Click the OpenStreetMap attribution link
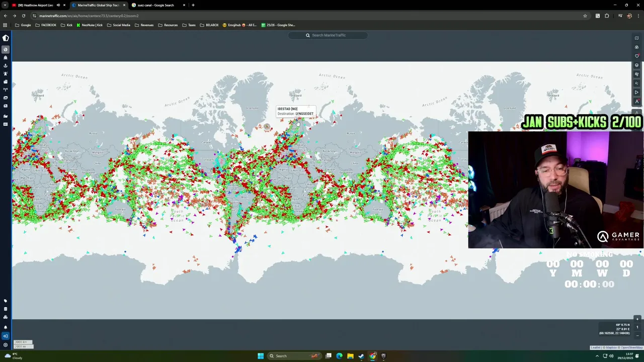644x362 pixels. [631, 347]
